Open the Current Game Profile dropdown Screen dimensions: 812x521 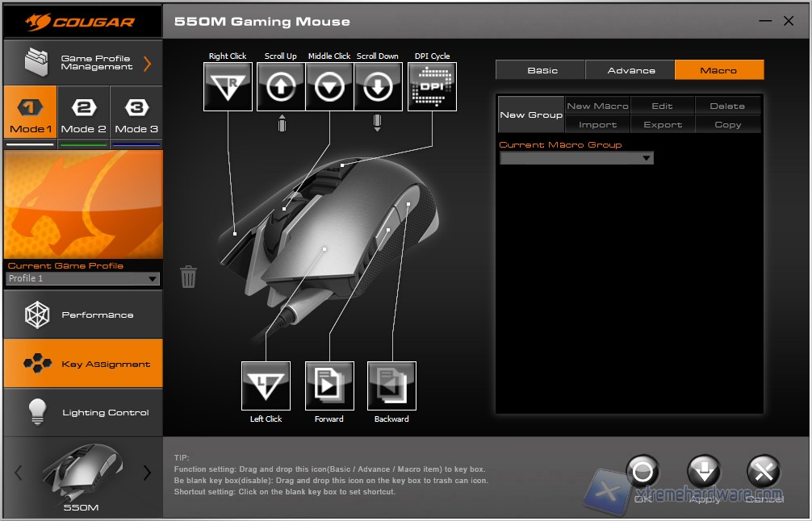click(82, 278)
